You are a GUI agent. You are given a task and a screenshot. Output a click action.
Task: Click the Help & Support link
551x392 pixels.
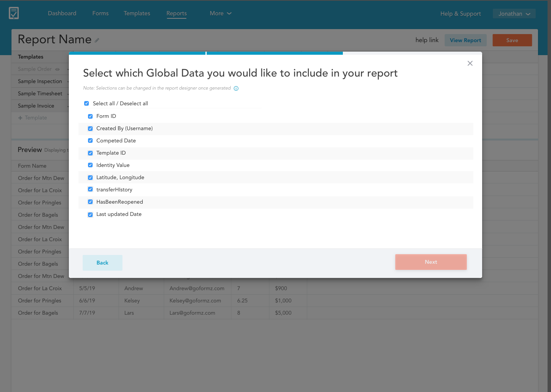pyautogui.click(x=460, y=14)
